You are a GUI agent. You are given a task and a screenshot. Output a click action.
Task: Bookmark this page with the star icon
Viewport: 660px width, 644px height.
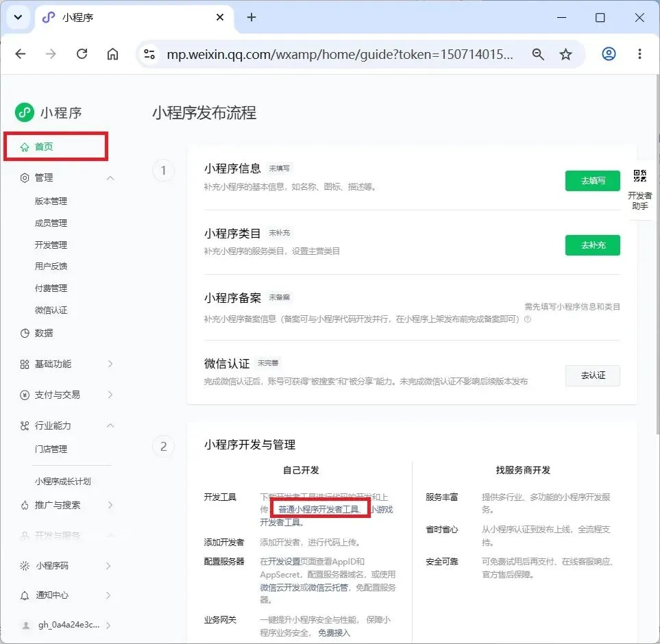565,54
